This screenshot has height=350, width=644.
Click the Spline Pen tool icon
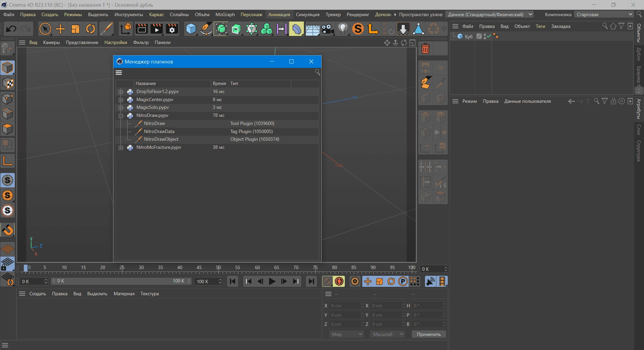tap(206, 29)
